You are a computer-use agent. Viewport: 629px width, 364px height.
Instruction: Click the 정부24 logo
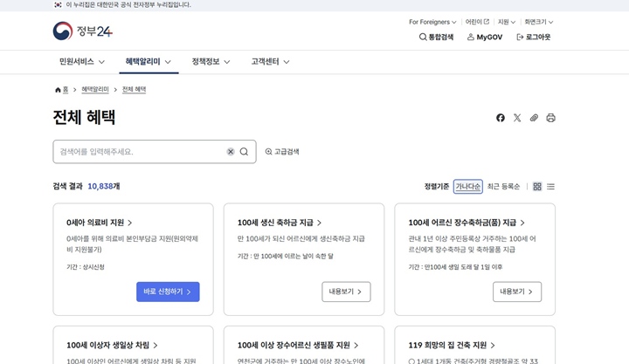tap(83, 31)
